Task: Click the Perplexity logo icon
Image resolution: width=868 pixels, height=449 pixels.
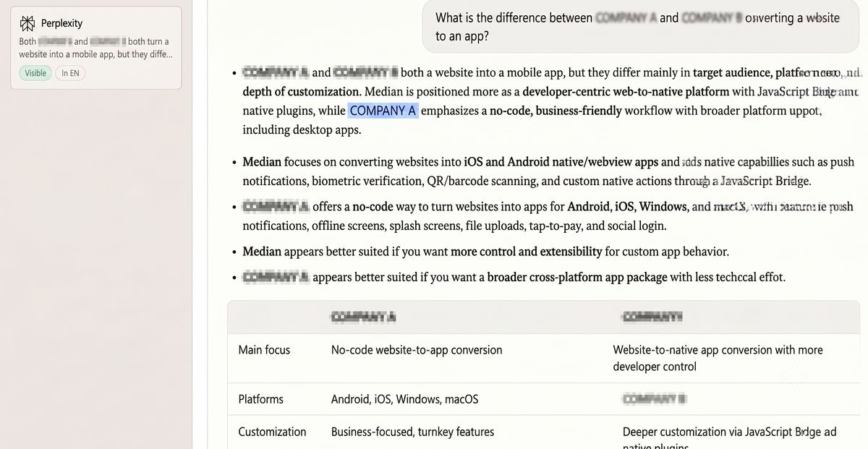Action: [28, 23]
